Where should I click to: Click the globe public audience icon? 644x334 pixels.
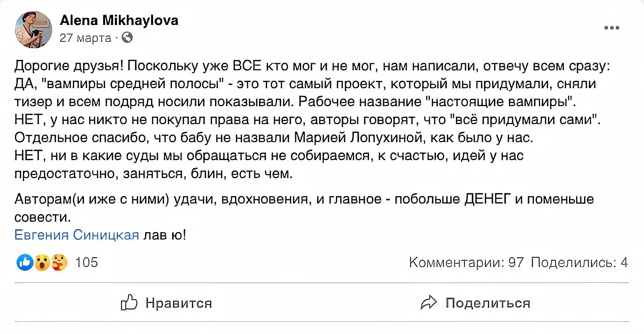click(127, 38)
